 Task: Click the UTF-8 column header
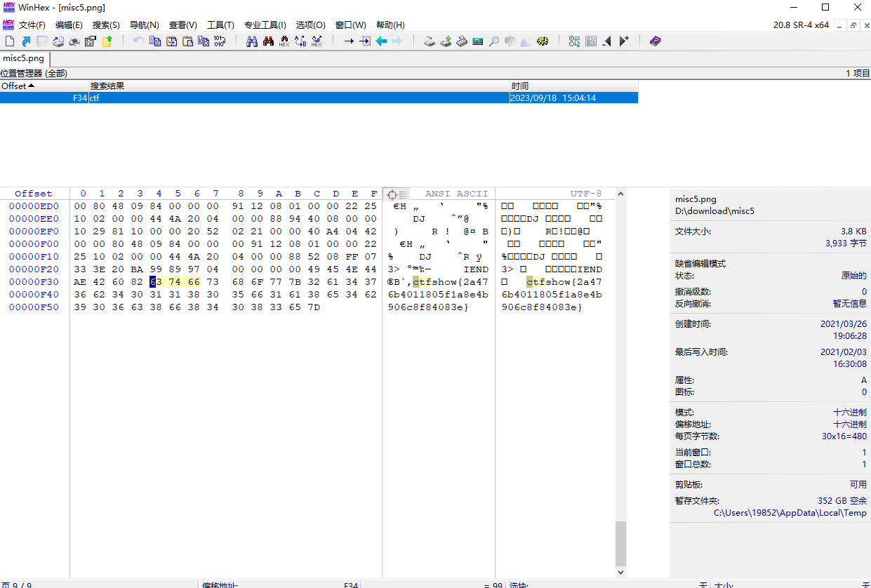pyautogui.click(x=586, y=194)
